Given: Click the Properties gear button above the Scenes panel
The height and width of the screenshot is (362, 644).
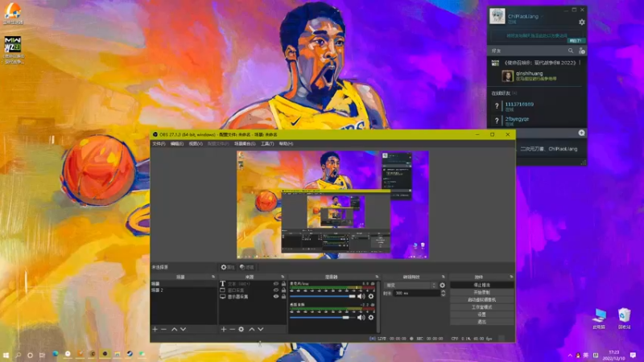Looking at the screenshot, I should click(227, 267).
